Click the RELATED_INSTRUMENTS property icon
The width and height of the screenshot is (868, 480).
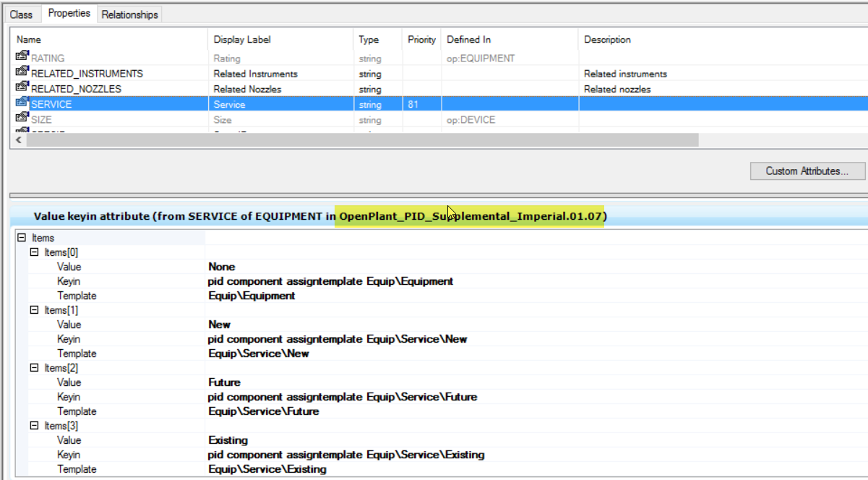click(22, 73)
